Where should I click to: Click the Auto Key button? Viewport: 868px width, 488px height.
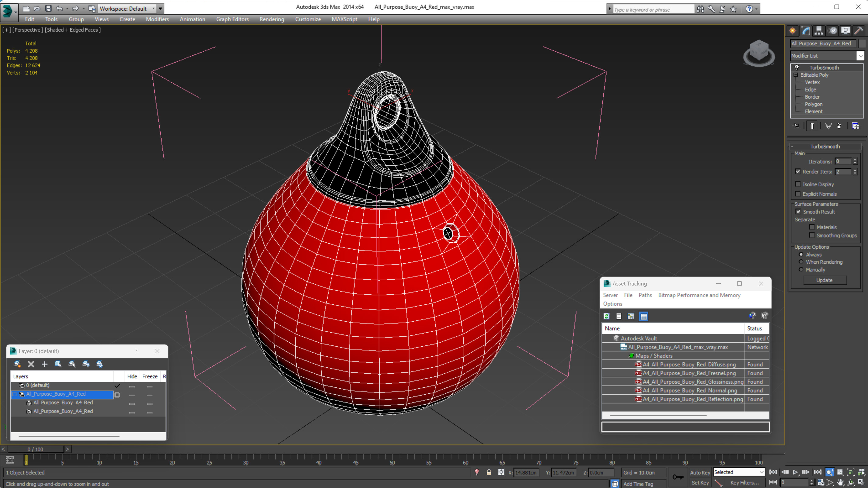coord(700,472)
